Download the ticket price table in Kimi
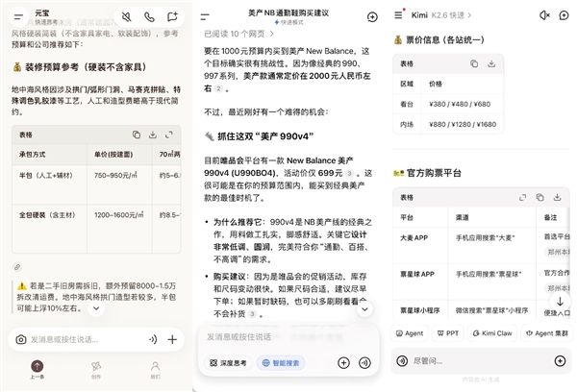 tap(491, 63)
